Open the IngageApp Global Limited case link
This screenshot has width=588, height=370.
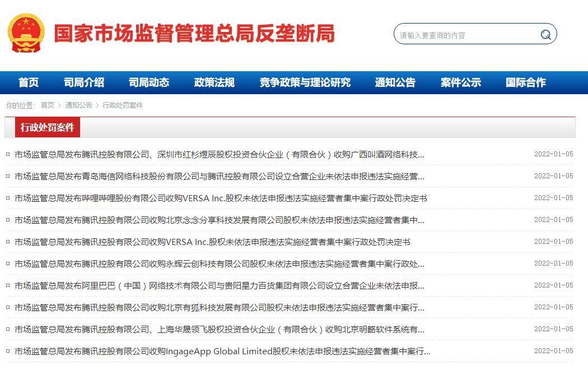(222, 351)
